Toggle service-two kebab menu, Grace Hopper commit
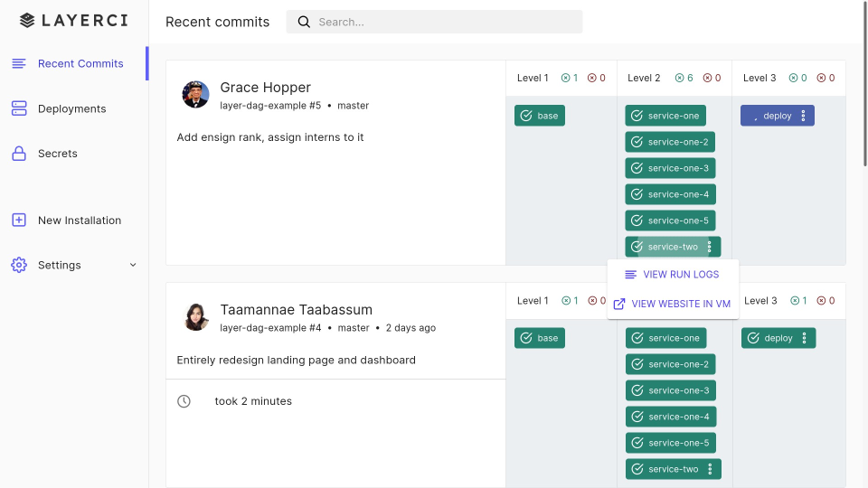 (x=709, y=247)
